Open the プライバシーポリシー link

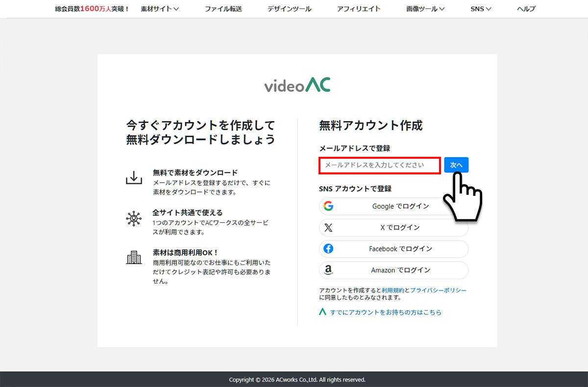click(439, 290)
